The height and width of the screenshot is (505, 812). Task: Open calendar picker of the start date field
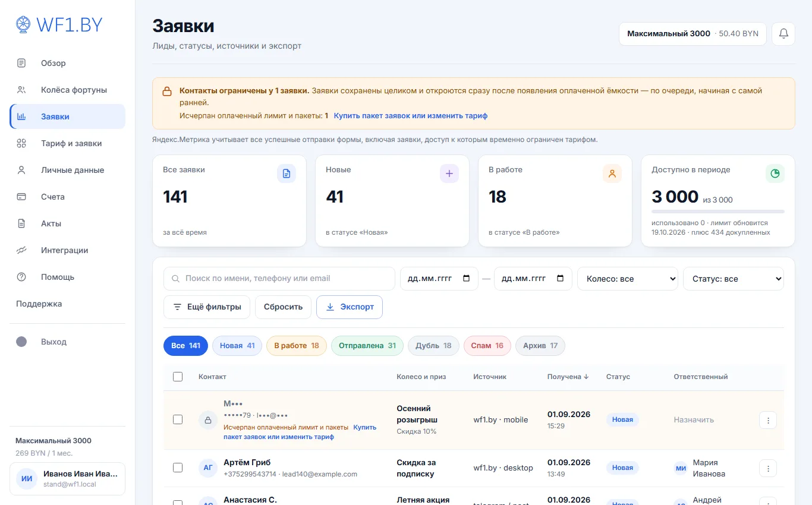pyautogui.click(x=466, y=278)
